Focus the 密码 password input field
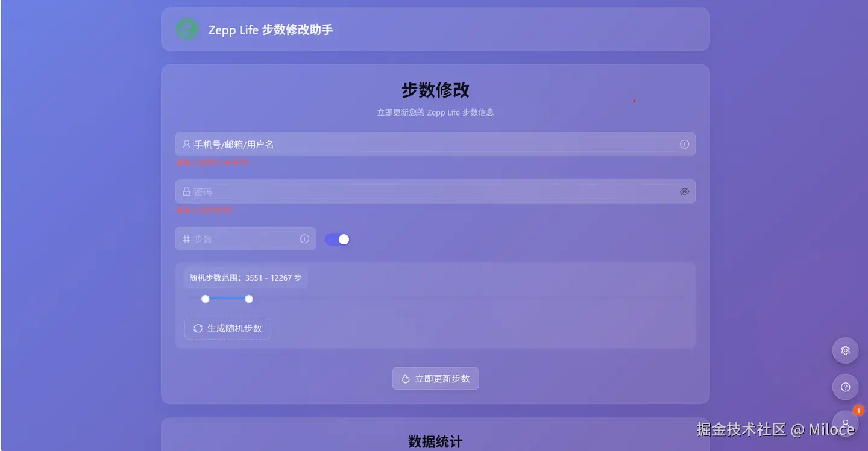This screenshot has width=868, height=451. tap(435, 191)
